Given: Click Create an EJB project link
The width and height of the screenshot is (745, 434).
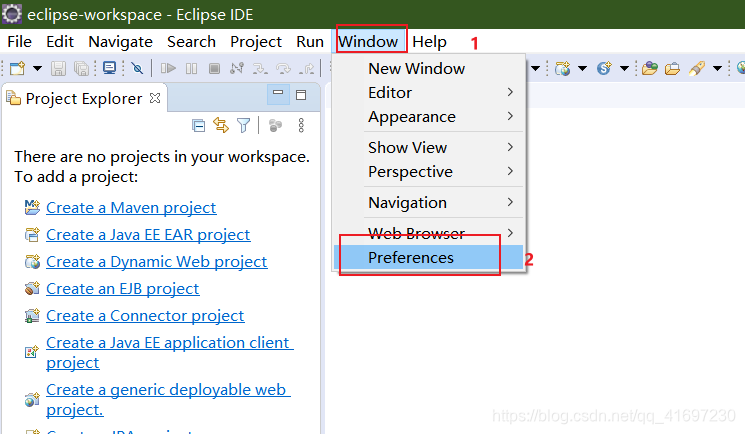Looking at the screenshot, I should click(123, 289).
